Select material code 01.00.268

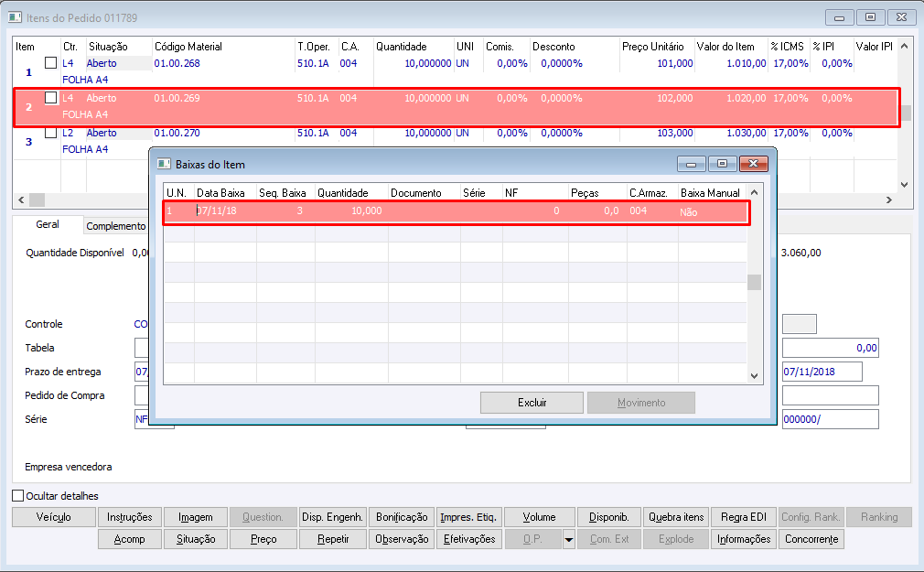click(x=177, y=63)
